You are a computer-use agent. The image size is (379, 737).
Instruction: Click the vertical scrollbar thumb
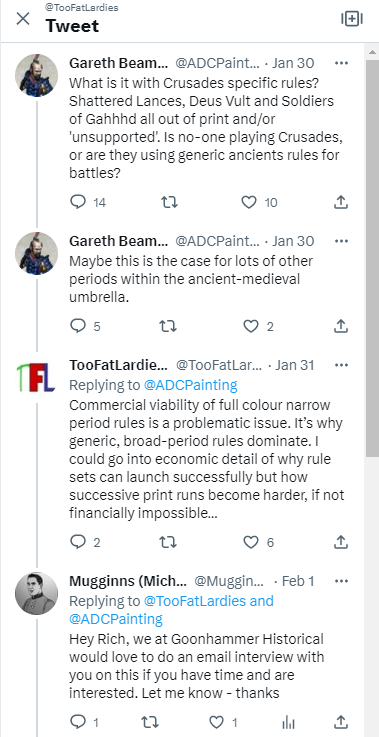[372, 259]
